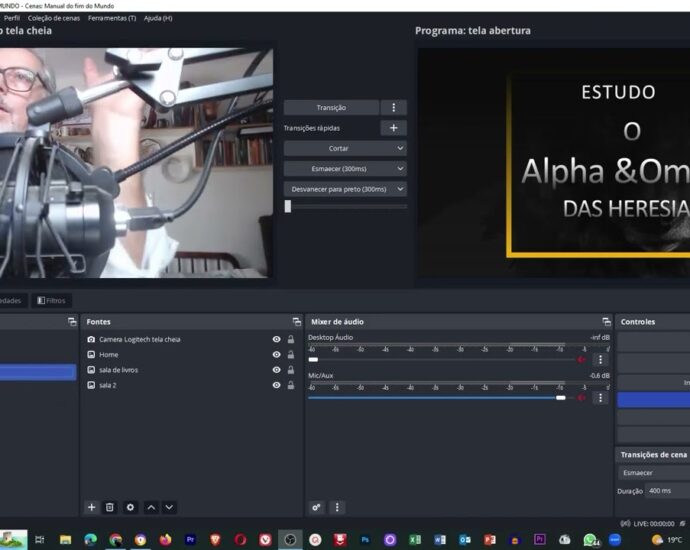Screen dimensions: 690x550
Task: Open the Esmaecer (300ms) dropdown
Action: click(x=345, y=168)
